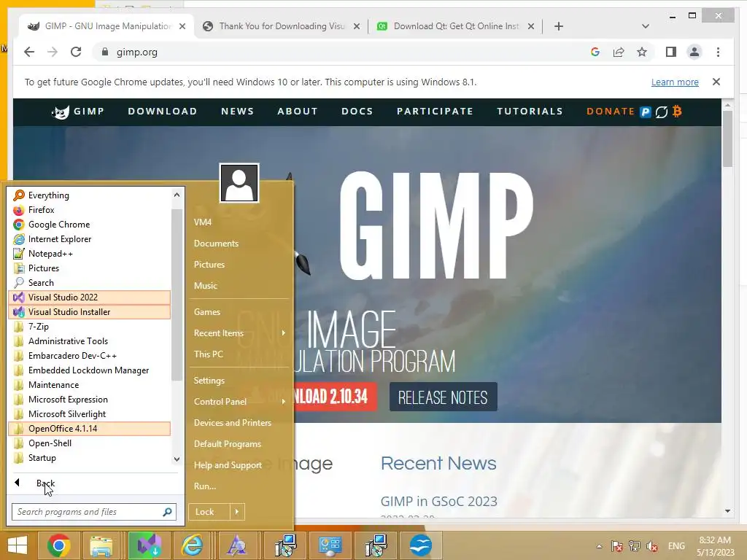Click the Bitcoin donate icon
Viewport: 747px width, 560px height.
(x=677, y=112)
